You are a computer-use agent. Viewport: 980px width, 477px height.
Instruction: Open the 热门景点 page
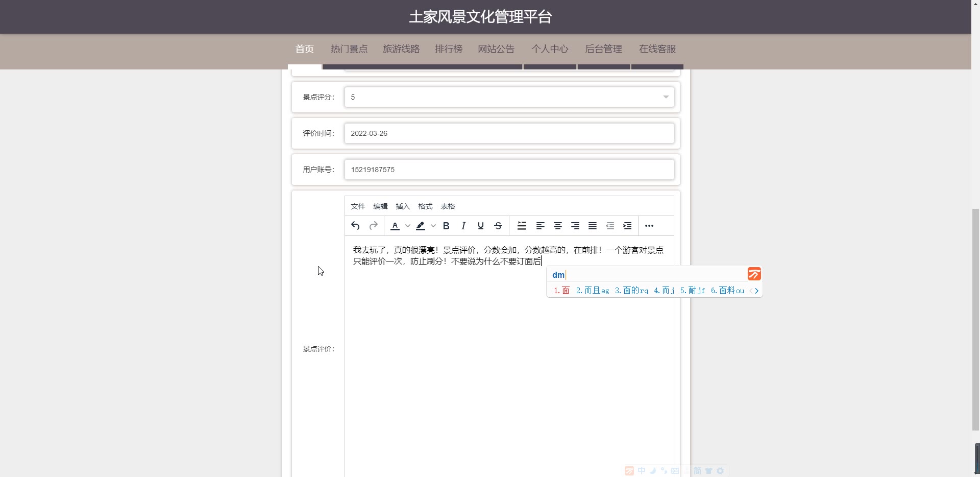pos(349,49)
